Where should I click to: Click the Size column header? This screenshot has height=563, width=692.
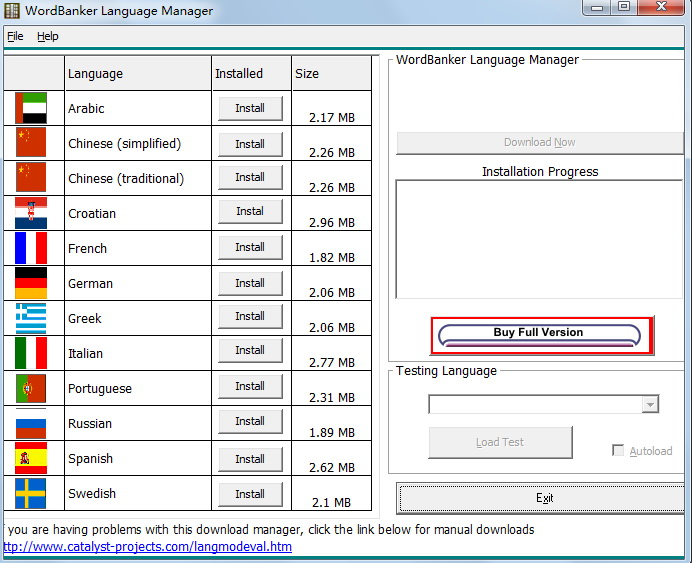332,73
